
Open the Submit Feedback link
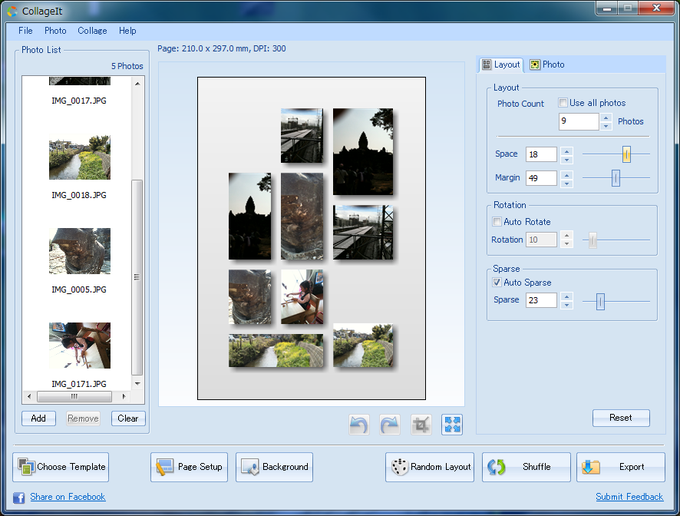(629, 497)
